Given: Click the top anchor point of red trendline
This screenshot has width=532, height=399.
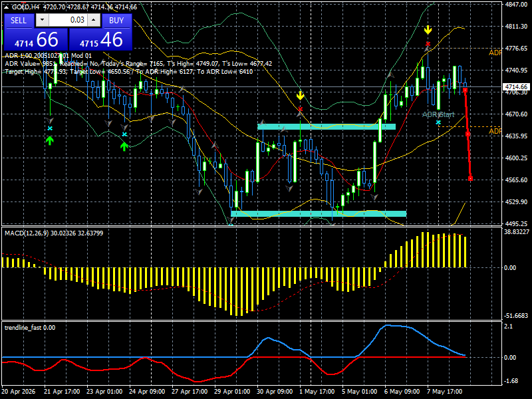Looking at the screenshot, I should point(465,90).
